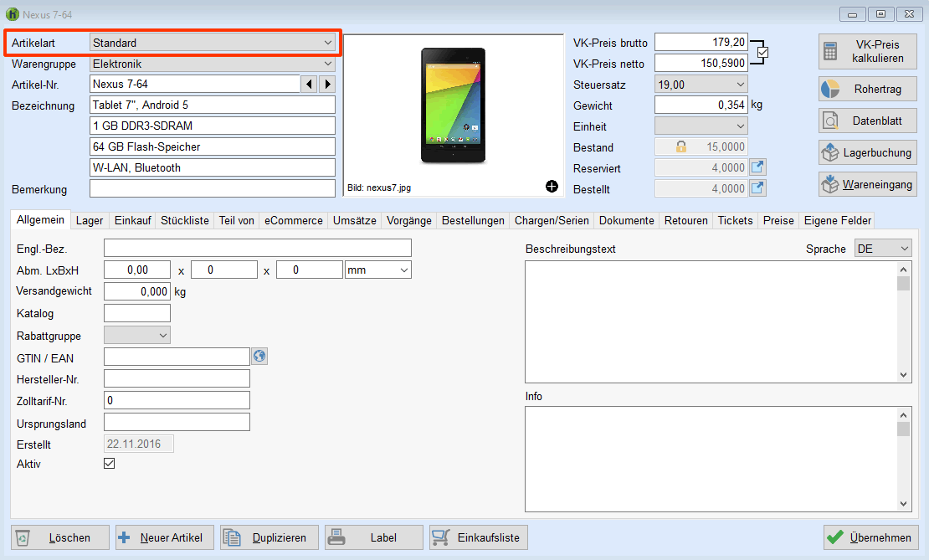The image size is (929, 560).
Task: Click the Artikel-Nr. input field
Action: (195, 85)
